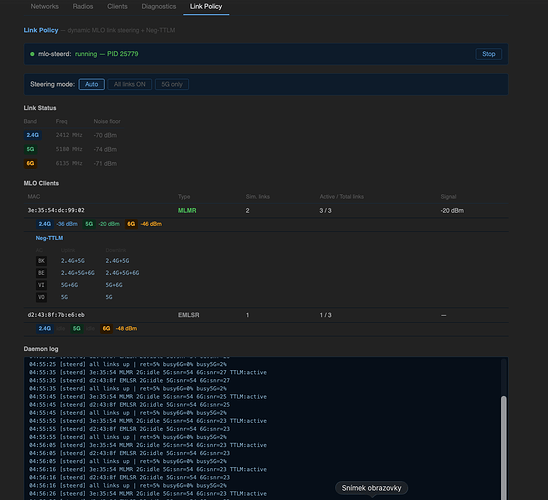
Task: Click the VO access category badge
Action: pos(41,297)
